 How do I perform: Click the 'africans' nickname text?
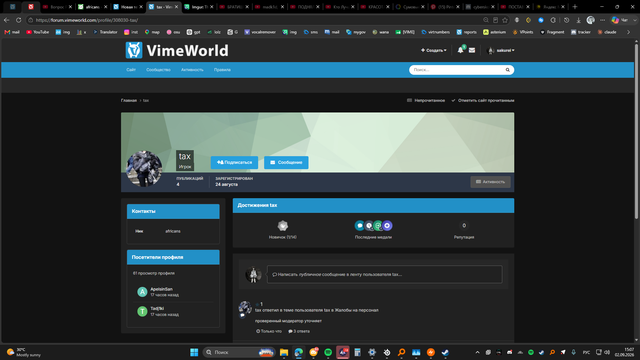tap(173, 231)
